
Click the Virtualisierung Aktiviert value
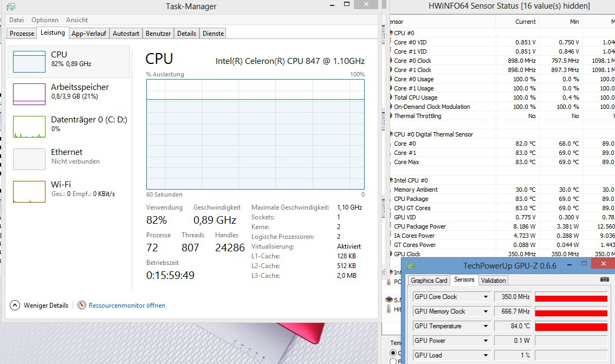click(349, 246)
